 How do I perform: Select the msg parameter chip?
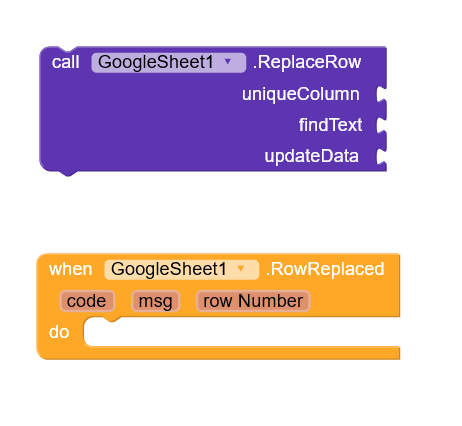[x=155, y=301]
